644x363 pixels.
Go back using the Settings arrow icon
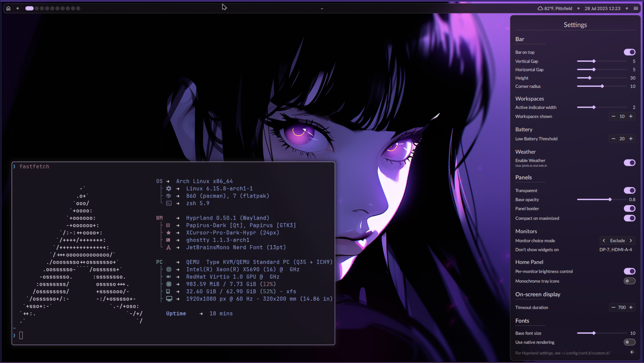tap(632, 352)
